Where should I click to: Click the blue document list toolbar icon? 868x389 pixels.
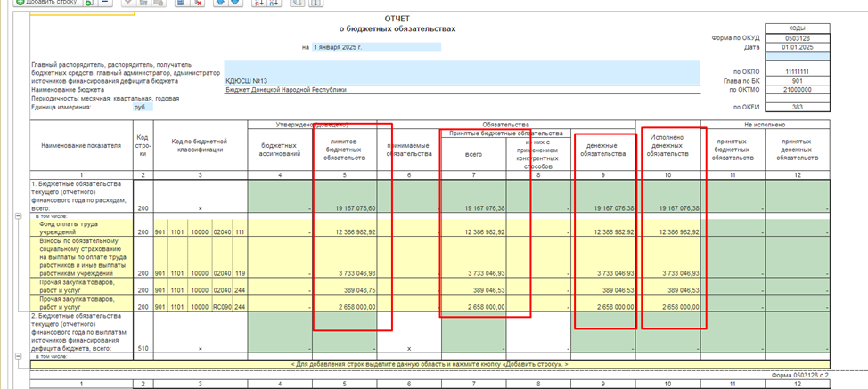click(x=180, y=2)
